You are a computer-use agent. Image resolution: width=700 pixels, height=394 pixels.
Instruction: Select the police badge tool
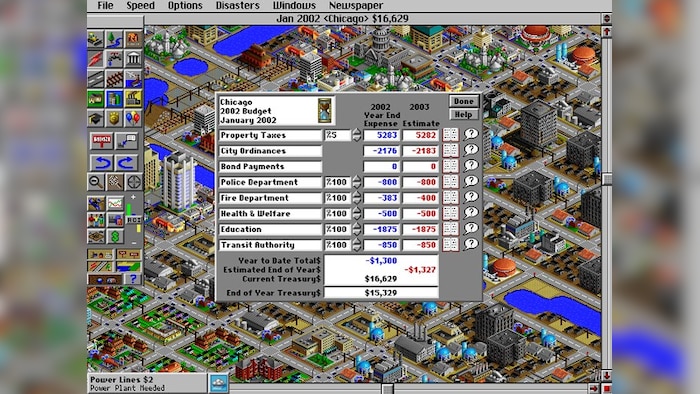115,119
